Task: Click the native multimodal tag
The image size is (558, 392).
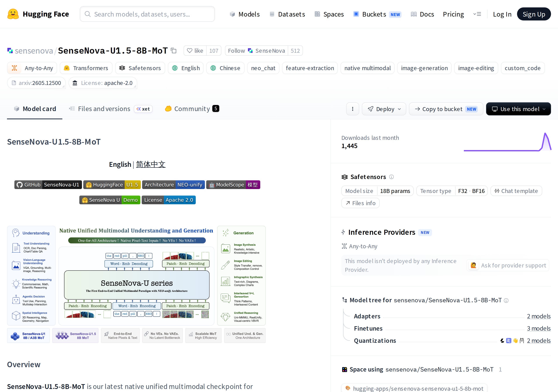Action: tap(367, 68)
